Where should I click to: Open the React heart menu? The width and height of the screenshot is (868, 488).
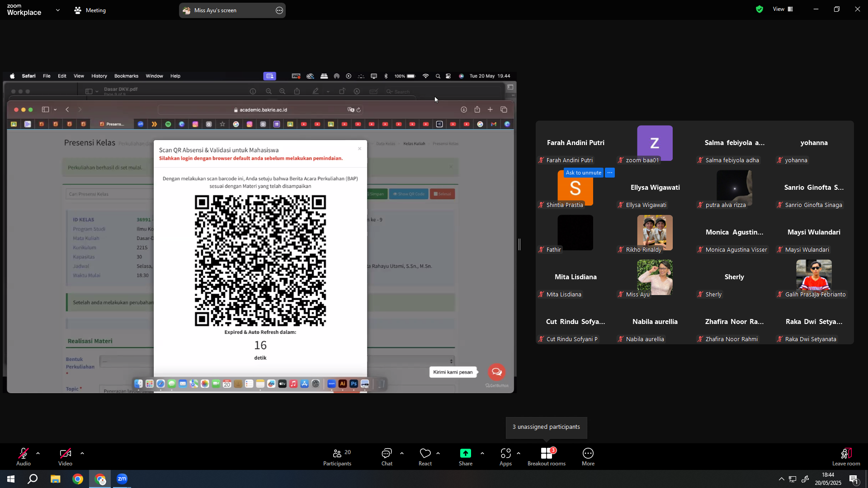425,456
